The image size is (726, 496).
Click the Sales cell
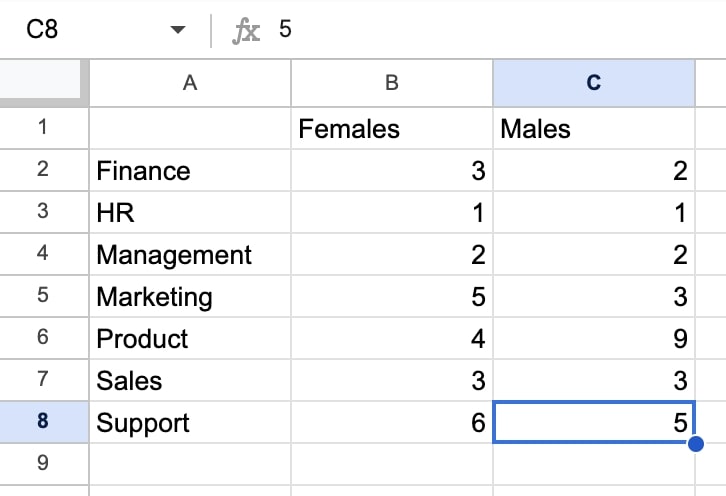click(x=190, y=380)
